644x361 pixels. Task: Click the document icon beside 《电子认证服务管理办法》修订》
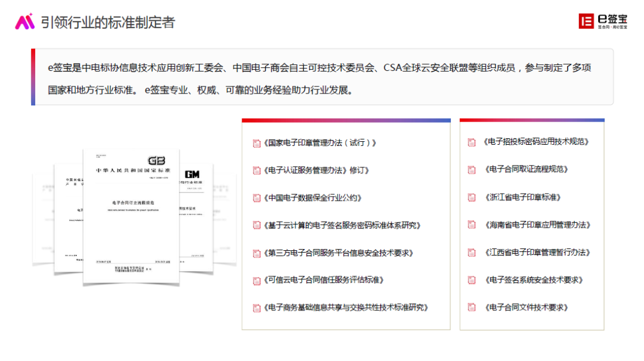coord(256,170)
